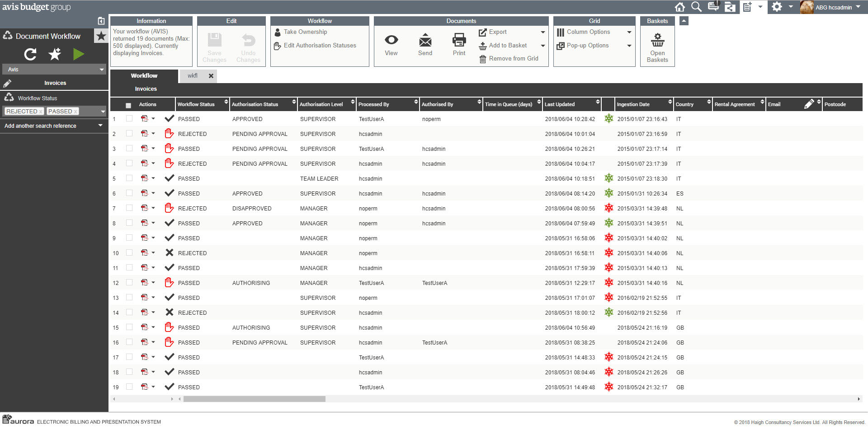Sort by Ingestion Date column header

[x=644, y=104]
